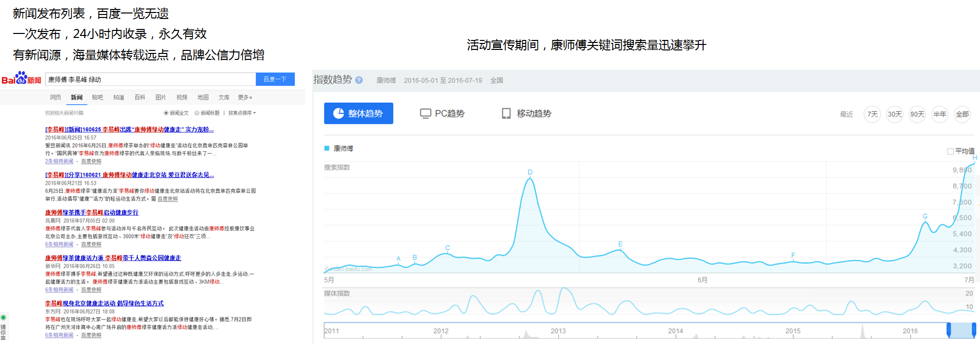Viewport: 980px width, 344px height.
Task: Click the search box containing 康师傅 李易峰 绿动
Action: 150,79
